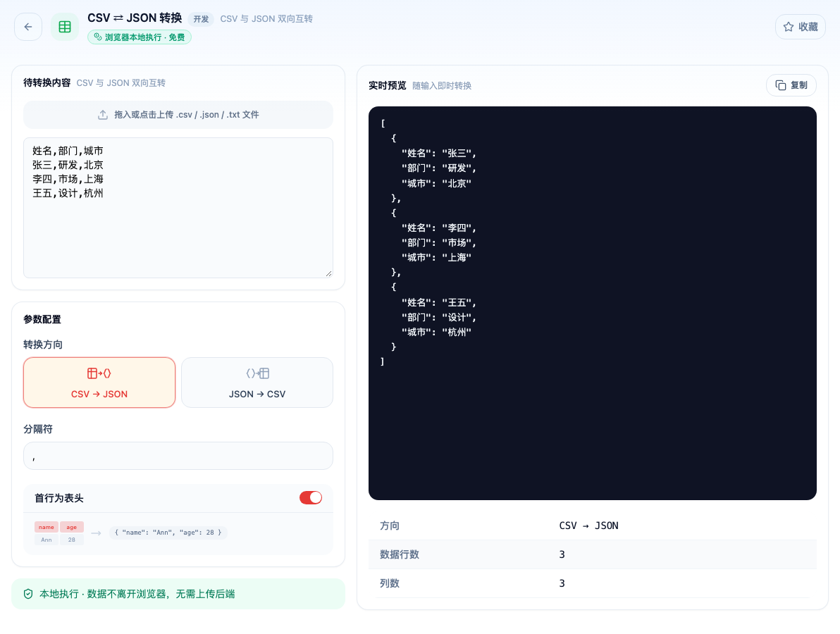This screenshot has width=840, height=634.
Task: Click the CSV-to-JSON table-braces icon
Action: [x=99, y=373]
